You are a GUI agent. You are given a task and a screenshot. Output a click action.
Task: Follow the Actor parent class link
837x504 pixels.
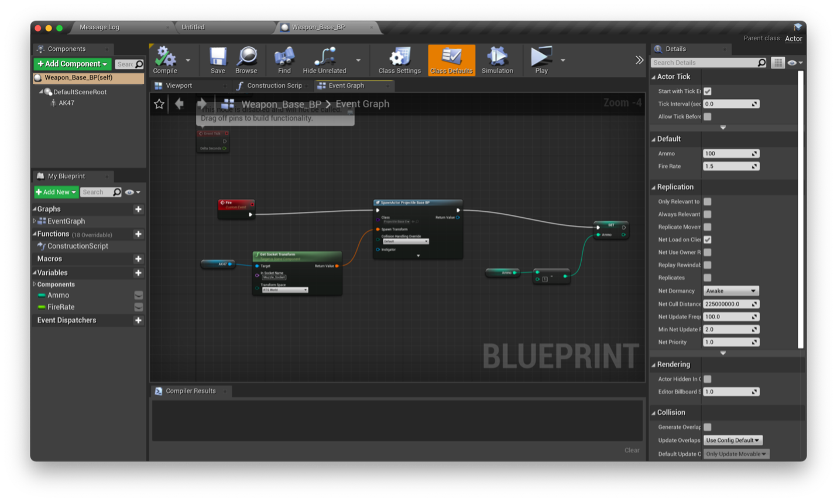tap(793, 39)
